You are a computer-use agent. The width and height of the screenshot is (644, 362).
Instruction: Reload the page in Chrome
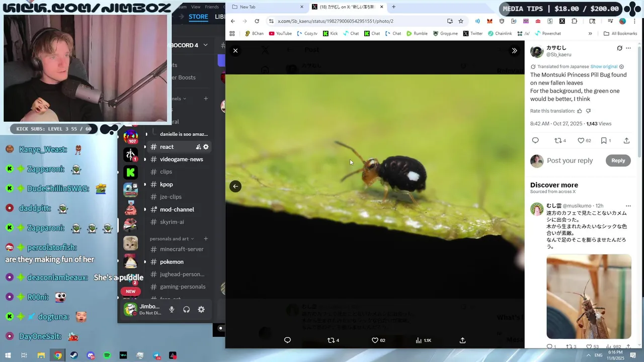click(257, 21)
